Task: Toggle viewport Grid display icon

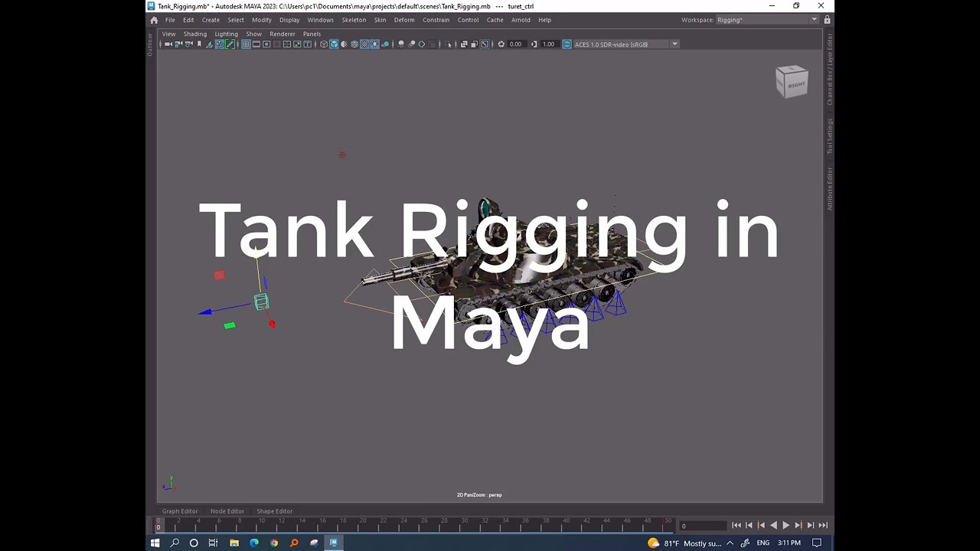Action: click(246, 44)
